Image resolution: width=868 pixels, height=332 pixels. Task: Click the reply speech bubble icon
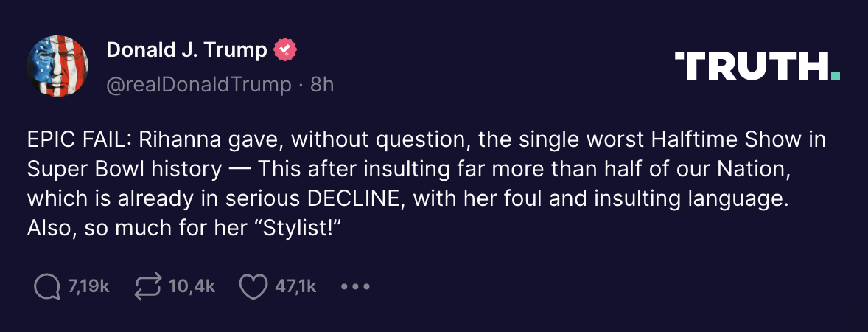47,287
